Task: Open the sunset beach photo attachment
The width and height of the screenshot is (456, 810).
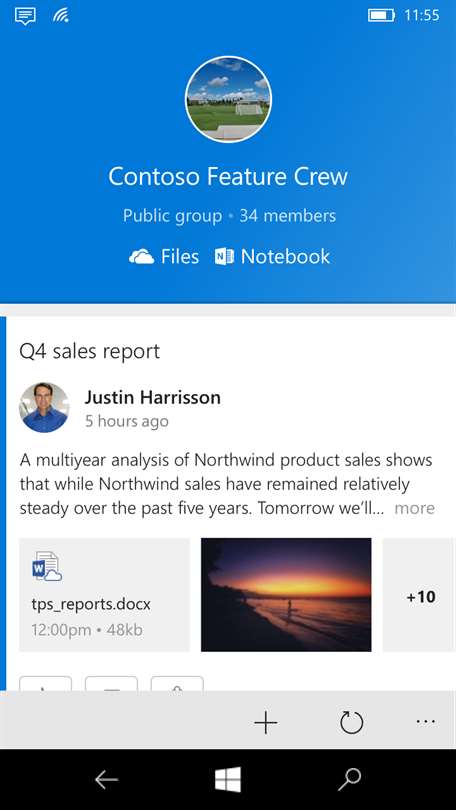Action: (x=286, y=595)
